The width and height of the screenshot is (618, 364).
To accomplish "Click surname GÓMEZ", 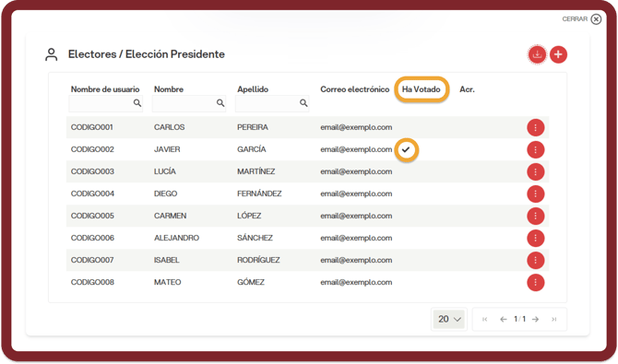I will coord(251,282).
